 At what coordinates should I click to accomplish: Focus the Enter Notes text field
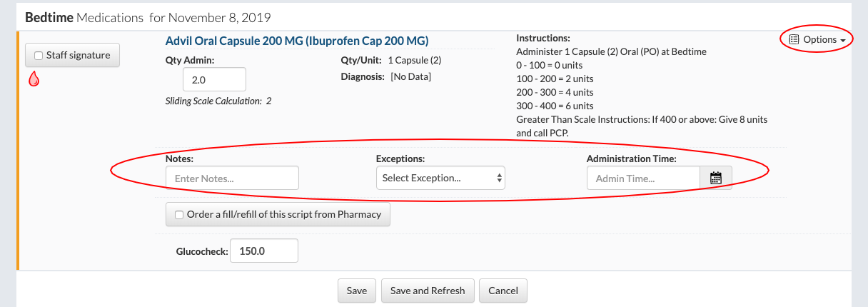pyautogui.click(x=232, y=178)
